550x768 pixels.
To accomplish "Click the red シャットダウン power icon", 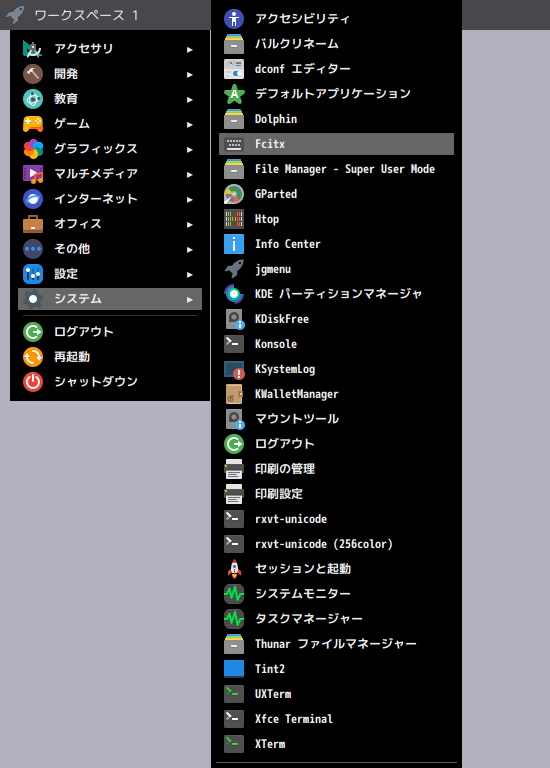I will 33,382.
